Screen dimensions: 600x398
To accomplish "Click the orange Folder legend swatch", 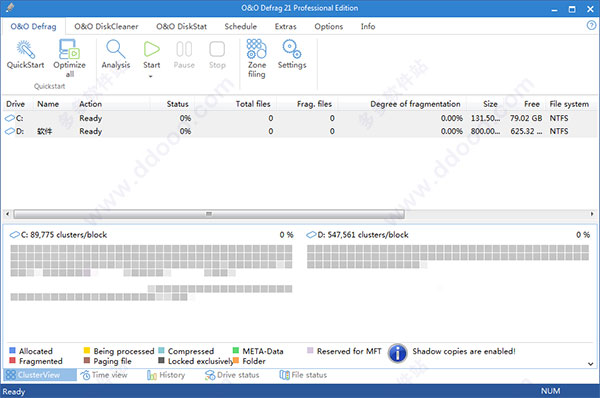I will [x=235, y=360].
